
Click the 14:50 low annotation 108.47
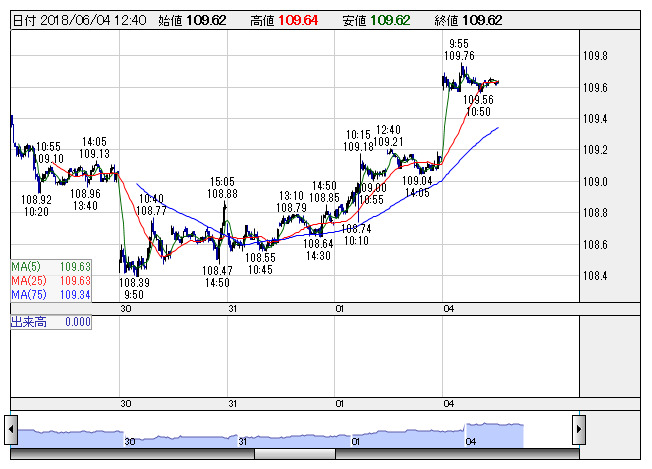click(217, 276)
